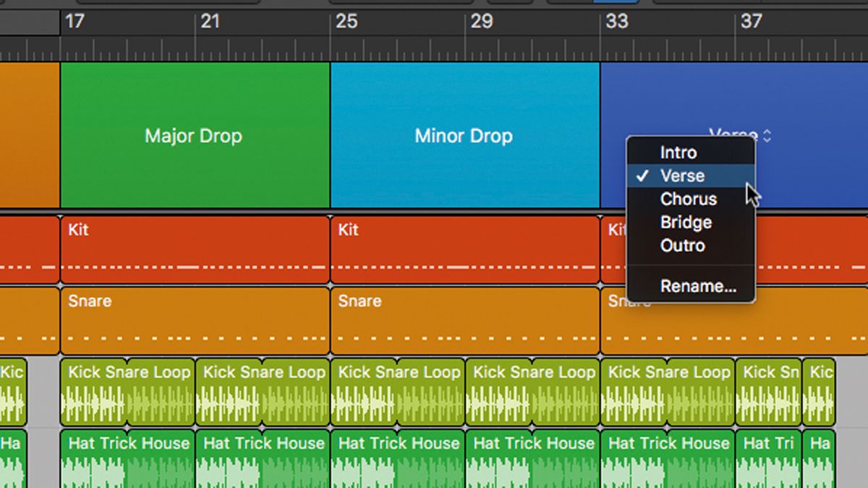Select the Minor Drop arrangement marker
868x488 pixels.
(x=464, y=135)
